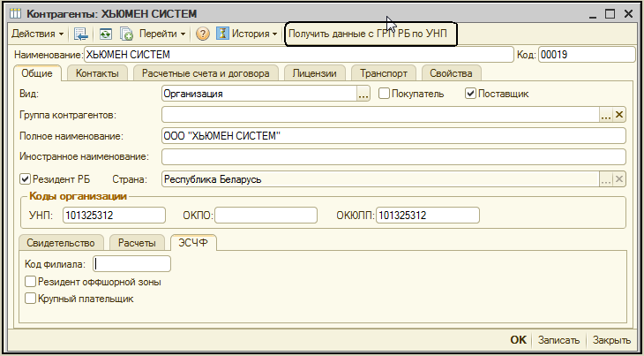Image resolution: width=644 pixels, height=356 pixels.
Task: Click ellipsis button of Группа контрагентов field
Action: (x=605, y=114)
